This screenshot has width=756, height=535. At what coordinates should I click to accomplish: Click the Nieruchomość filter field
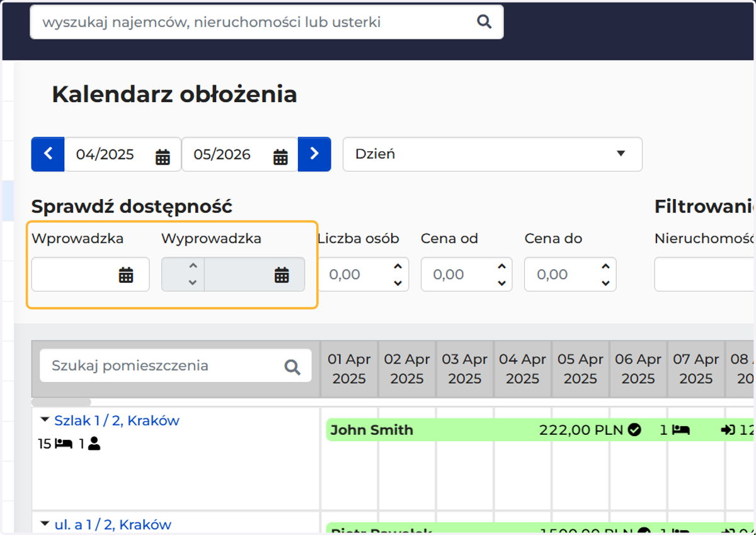point(705,274)
